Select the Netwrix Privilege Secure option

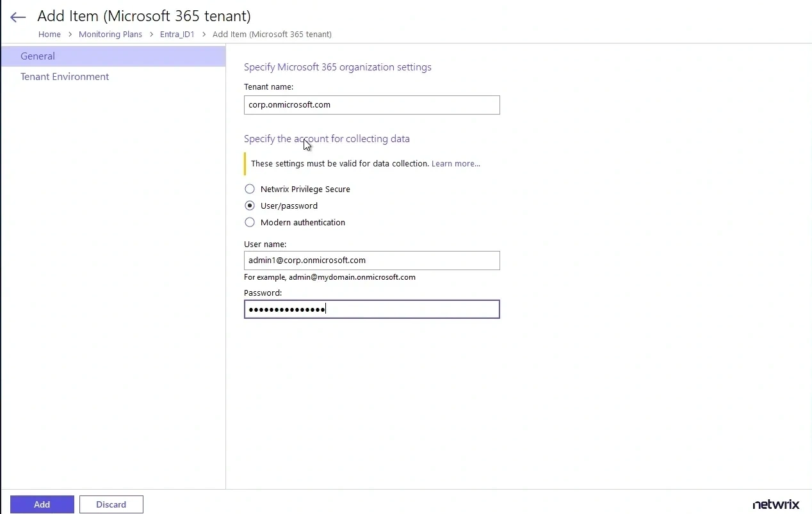click(250, 189)
